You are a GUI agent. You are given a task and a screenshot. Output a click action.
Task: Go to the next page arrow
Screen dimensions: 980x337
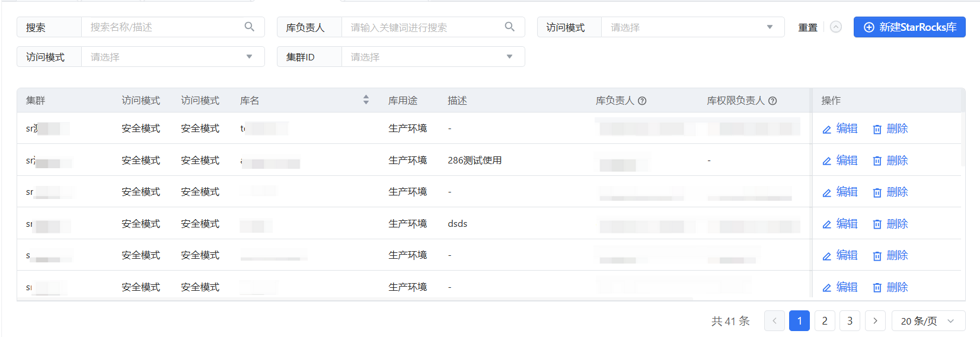tap(875, 321)
